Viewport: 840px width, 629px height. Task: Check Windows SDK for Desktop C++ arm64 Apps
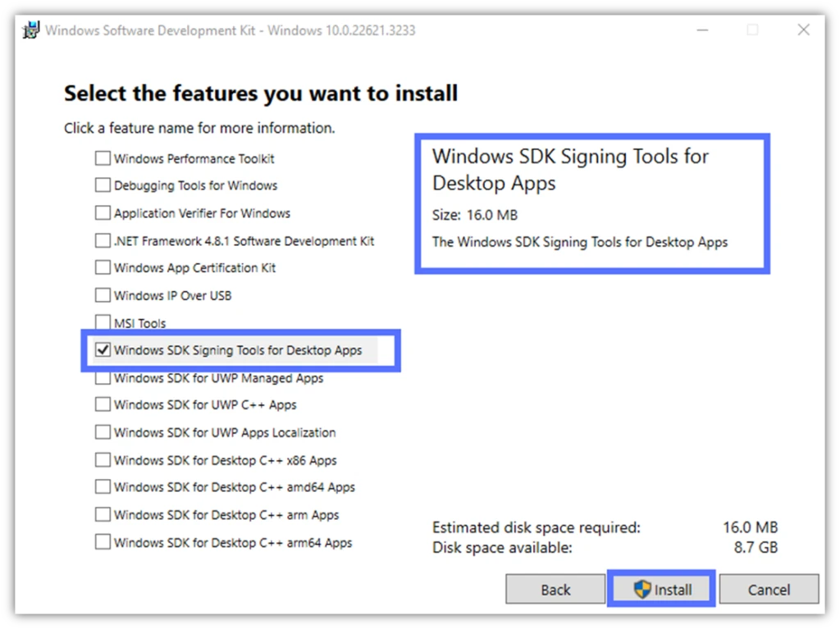coord(103,542)
